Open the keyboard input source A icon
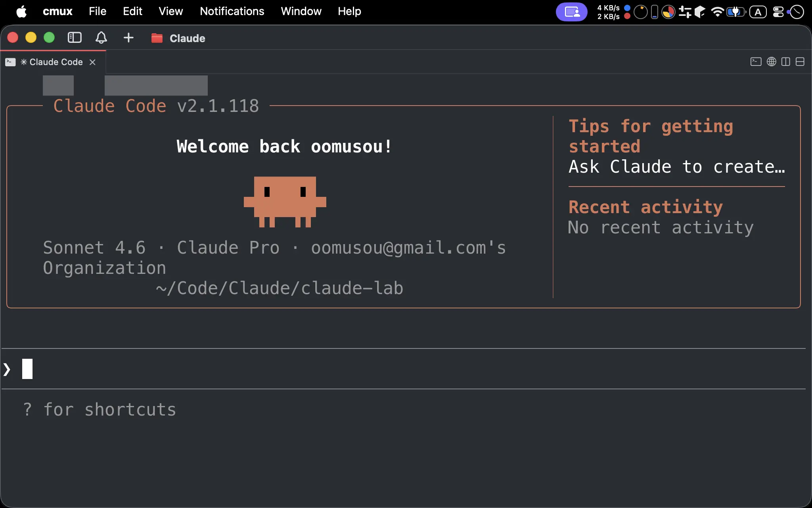Viewport: 812px width, 508px height. click(x=758, y=12)
